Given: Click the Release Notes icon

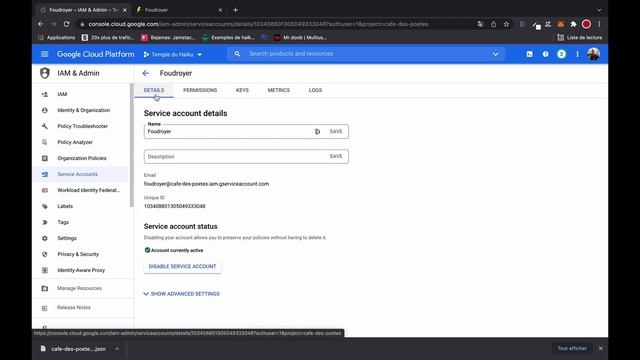Looking at the screenshot, I should pyautogui.click(x=44, y=308).
